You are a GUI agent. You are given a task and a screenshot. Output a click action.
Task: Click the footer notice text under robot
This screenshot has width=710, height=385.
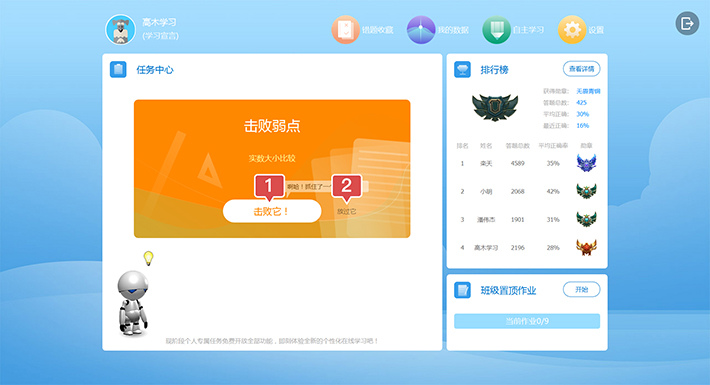(x=272, y=341)
